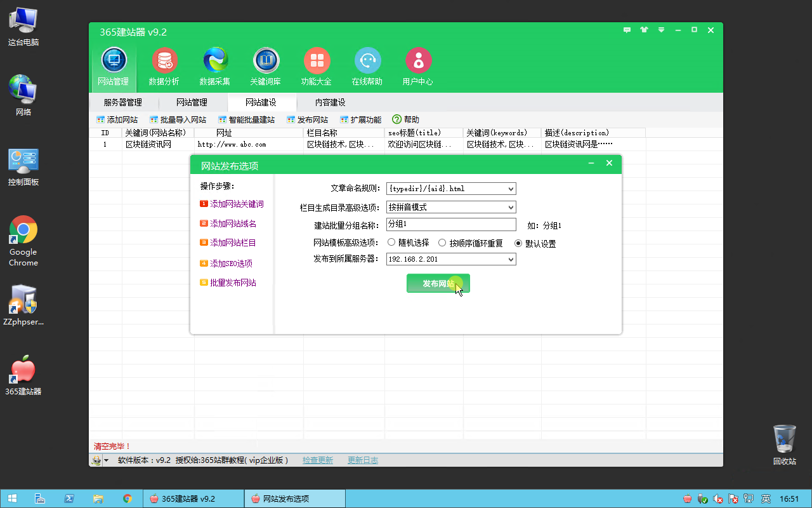The width and height of the screenshot is (812, 508).
Task: Click the status bar dropdown arrow icon
Action: [x=106, y=461]
